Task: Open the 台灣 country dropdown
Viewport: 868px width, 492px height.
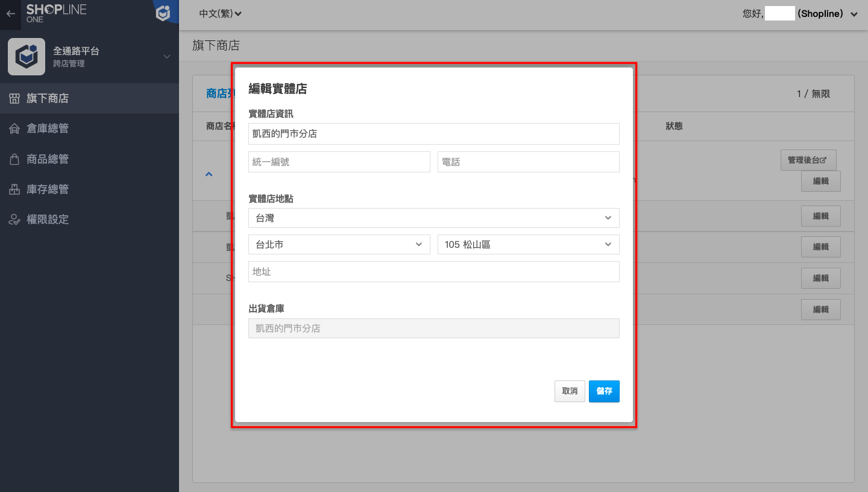Action: click(434, 218)
